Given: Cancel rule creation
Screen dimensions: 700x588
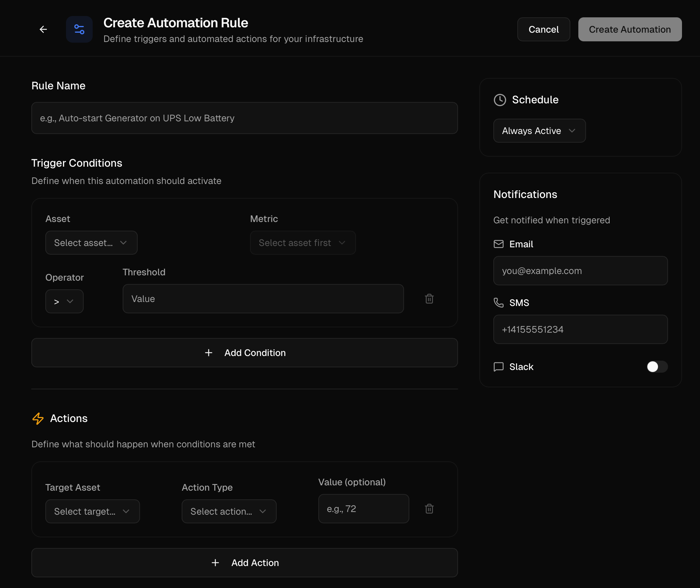Looking at the screenshot, I should (x=544, y=29).
